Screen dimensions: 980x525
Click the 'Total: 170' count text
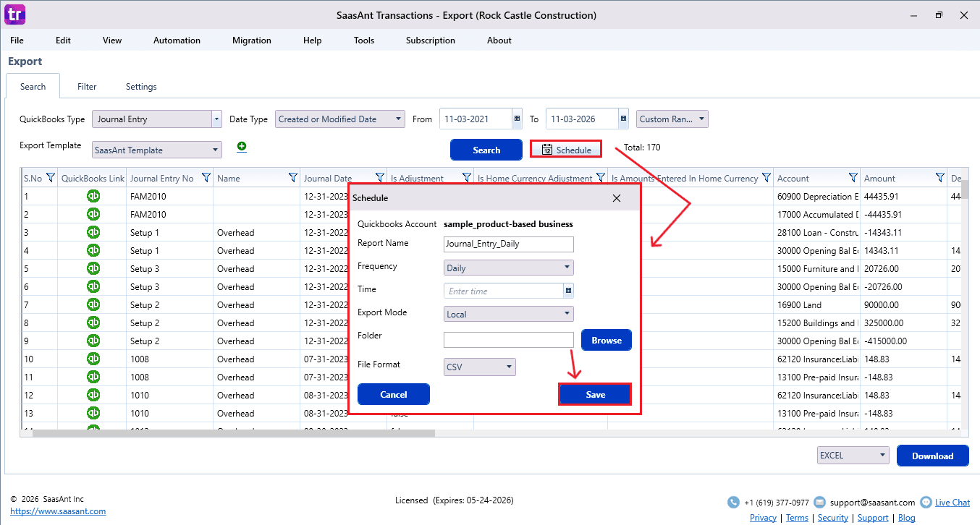coord(642,148)
